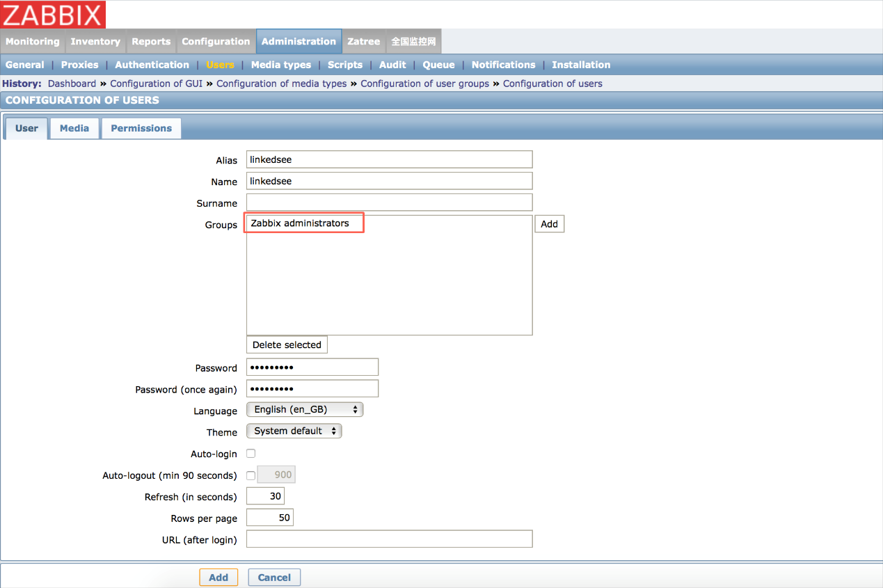Viewport: 883px width, 588px height.
Task: Open Configuration of media types history link
Action: [282, 84]
